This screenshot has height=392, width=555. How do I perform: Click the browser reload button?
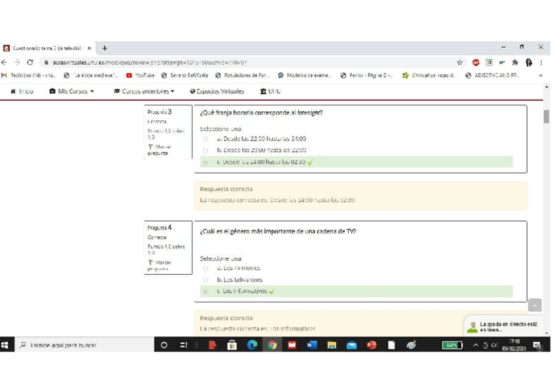coord(30,62)
